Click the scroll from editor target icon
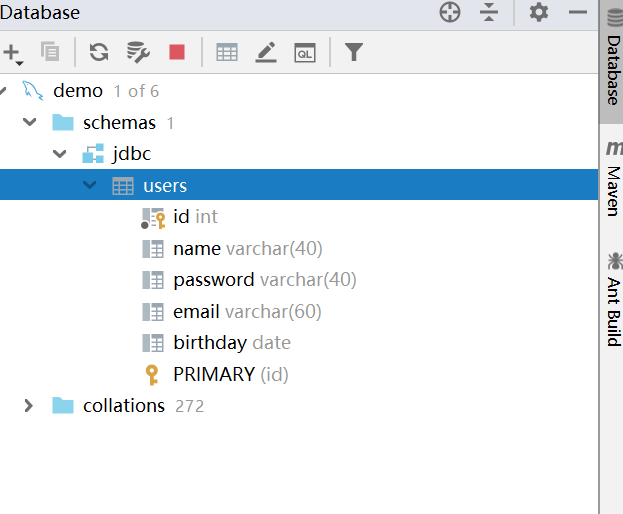 (x=450, y=12)
